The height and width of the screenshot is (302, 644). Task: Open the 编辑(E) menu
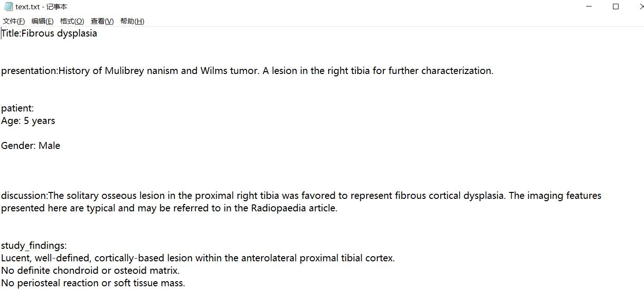42,21
